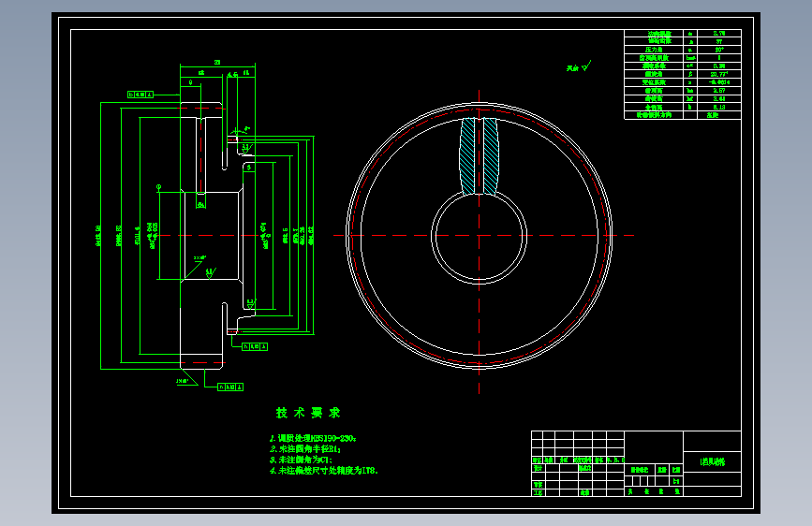Click the 1:1 scale cell in title block
The image size is (812, 526).
tap(676, 481)
